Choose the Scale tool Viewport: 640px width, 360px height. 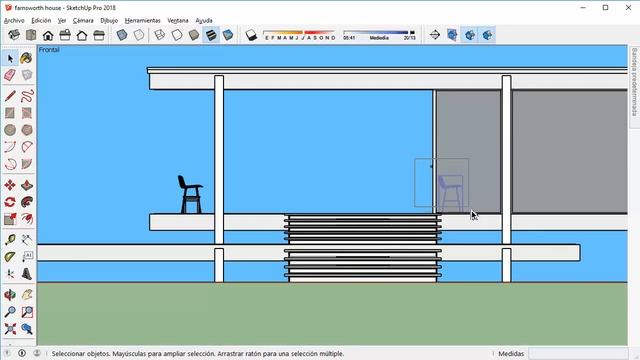pyautogui.click(x=10, y=219)
